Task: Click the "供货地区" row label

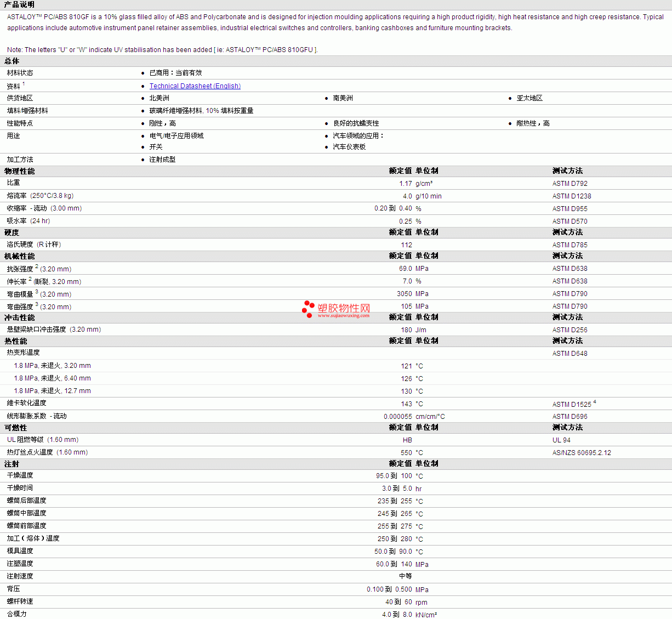Action: tap(20, 98)
